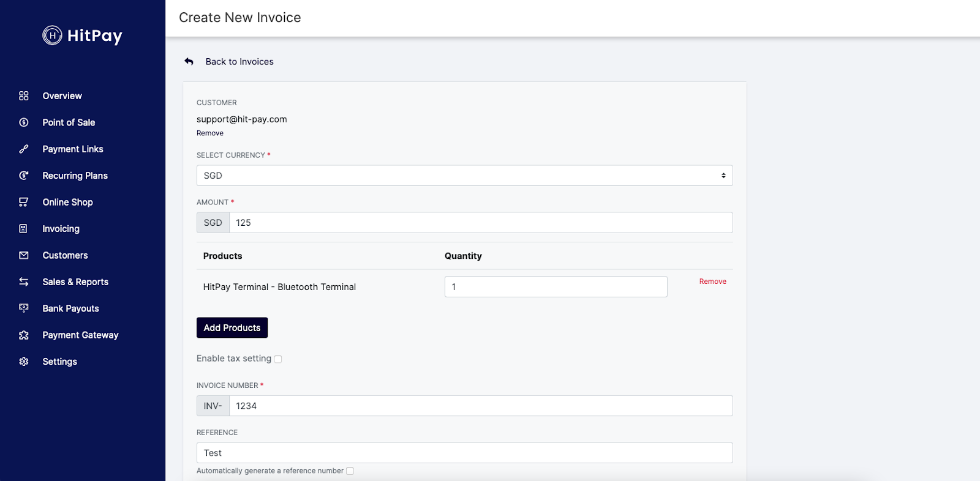The height and width of the screenshot is (481, 980).
Task: Click the Bank Payouts icon
Action: pyautogui.click(x=24, y=308)
